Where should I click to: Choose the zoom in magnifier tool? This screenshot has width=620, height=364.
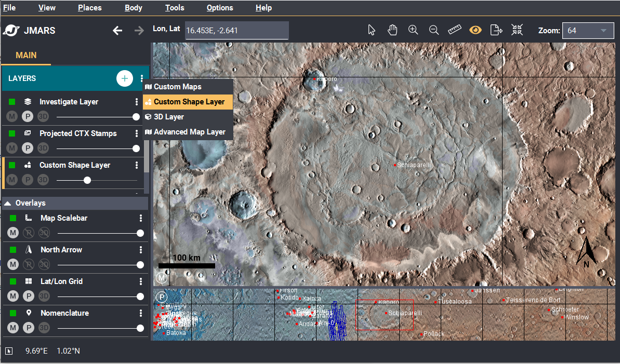click(x=413, y=30)
